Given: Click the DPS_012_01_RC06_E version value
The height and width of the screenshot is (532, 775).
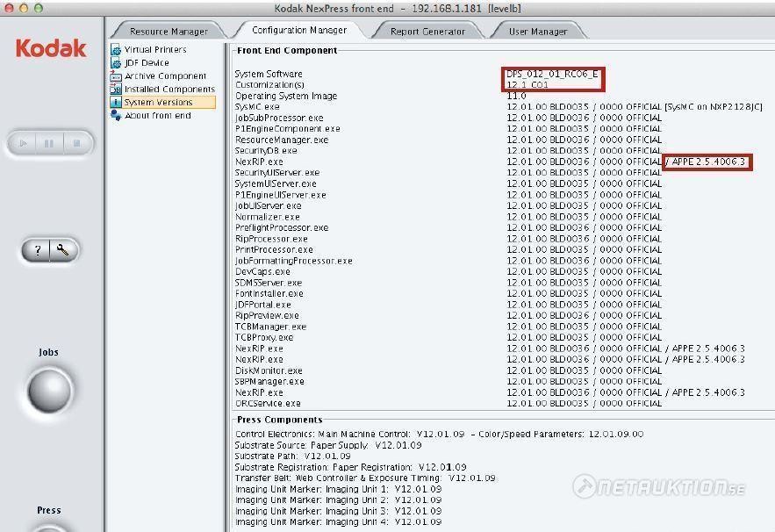Looking at the screenshot, I should [552, 74].
